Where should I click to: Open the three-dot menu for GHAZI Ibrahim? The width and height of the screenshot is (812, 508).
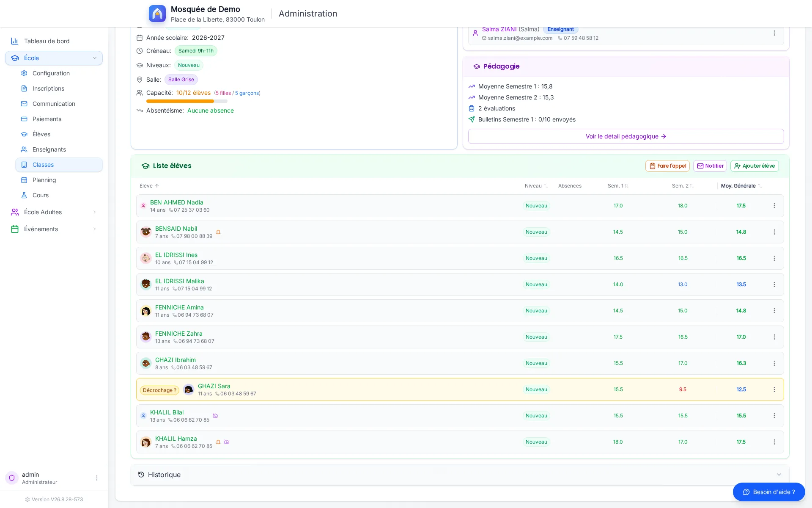(x=774, y=363)
